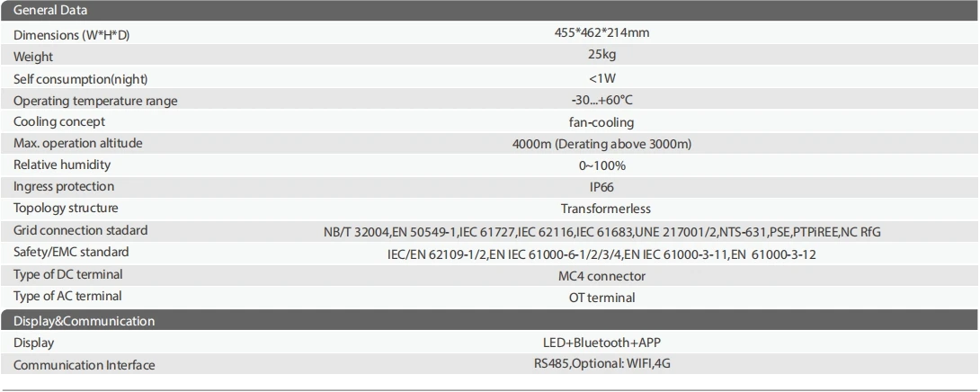980x392 pixels.
Task: Select the Grid connection stadard label
Action: click(81, 230)
